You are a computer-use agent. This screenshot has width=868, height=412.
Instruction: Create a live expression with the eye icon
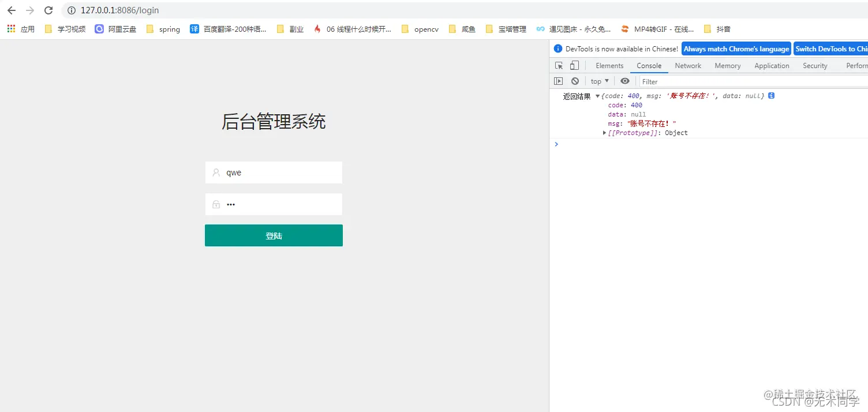pos(625,81)
